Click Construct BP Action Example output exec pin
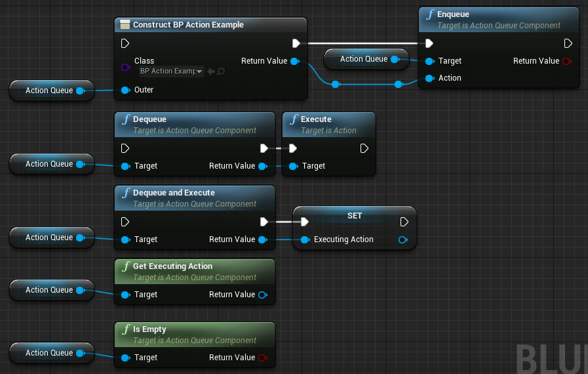Screen dimensions: 588x374 (x=296, y=43)
